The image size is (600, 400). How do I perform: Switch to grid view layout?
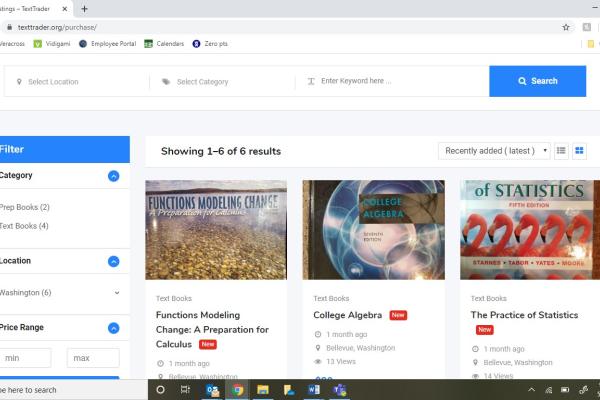579,151
